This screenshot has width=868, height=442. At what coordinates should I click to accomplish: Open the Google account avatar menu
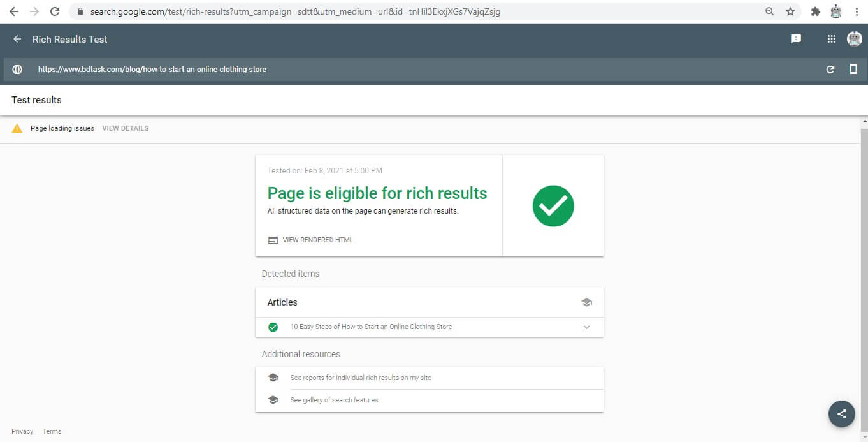pyautogui.click(x=854, y=39)
